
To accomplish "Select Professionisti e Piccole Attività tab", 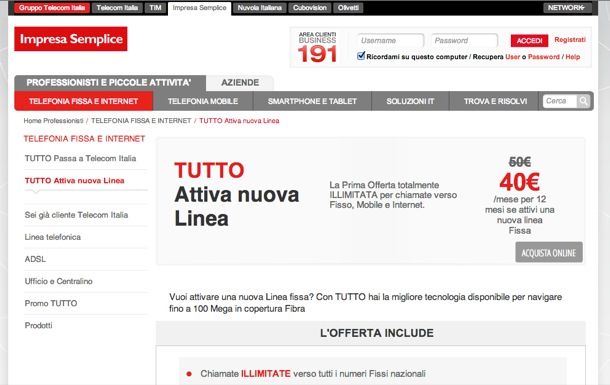I will 110,82.
